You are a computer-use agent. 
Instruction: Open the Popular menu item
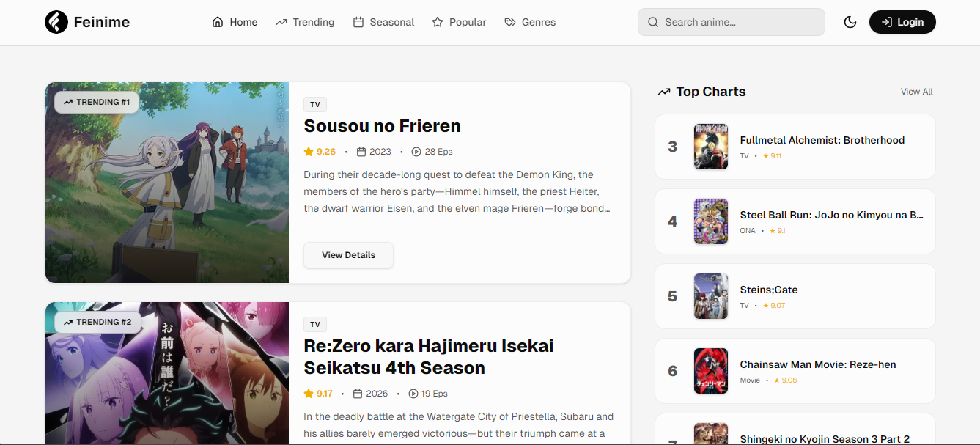pos(459,22)
